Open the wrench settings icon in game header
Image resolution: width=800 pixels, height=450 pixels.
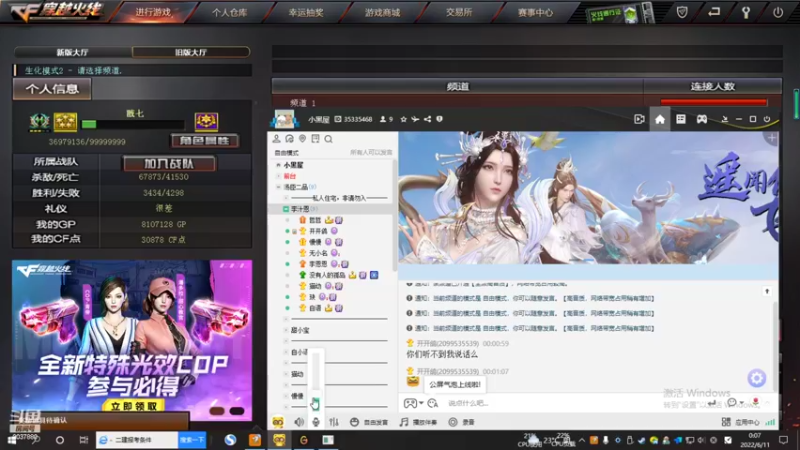tap(746, 12)
